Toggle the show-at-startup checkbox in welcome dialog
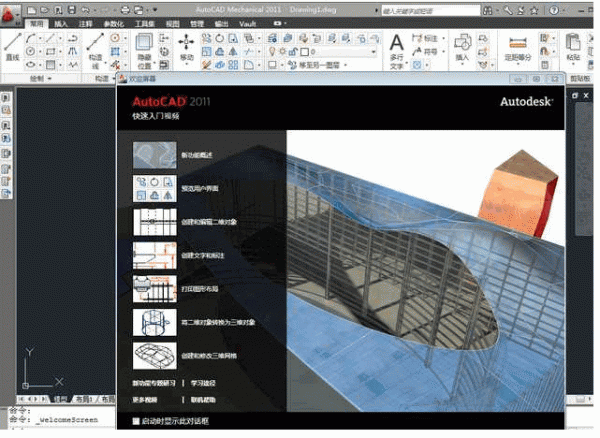Screen dimensions: 600x438 135,421
